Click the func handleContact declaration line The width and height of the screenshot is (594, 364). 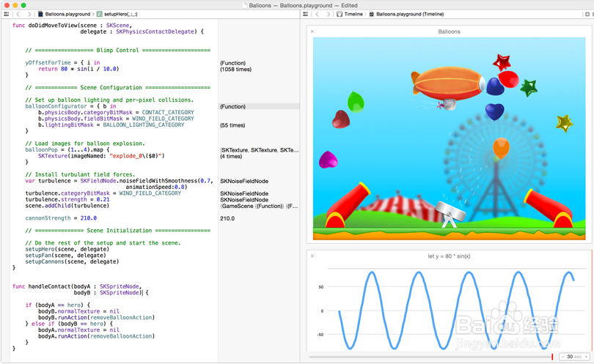(77, 286)
